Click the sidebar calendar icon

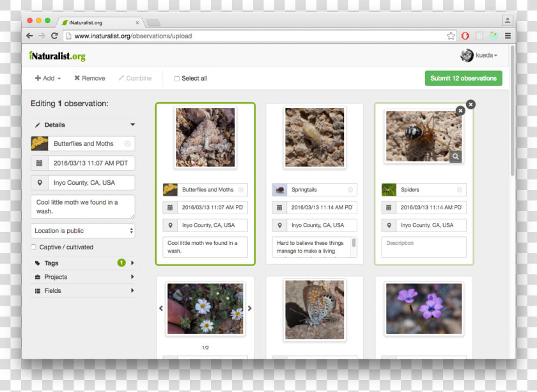coord(40,163)
